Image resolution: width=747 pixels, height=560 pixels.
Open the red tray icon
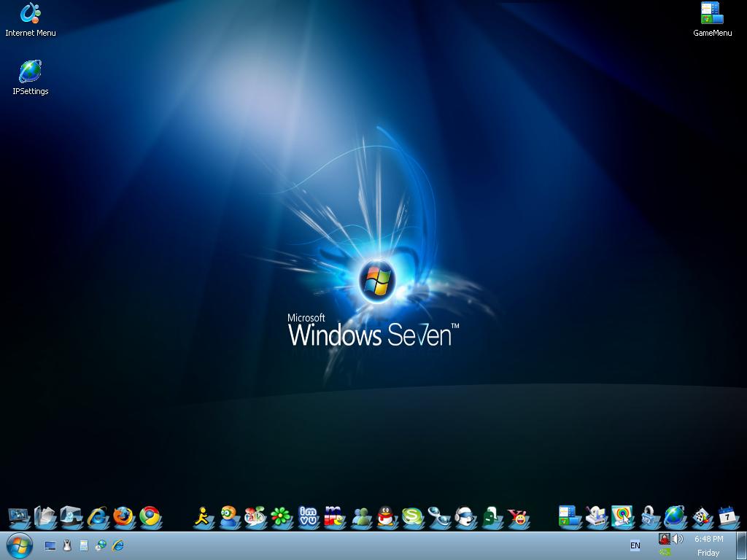pyautogui.click(x=664, y=539)
